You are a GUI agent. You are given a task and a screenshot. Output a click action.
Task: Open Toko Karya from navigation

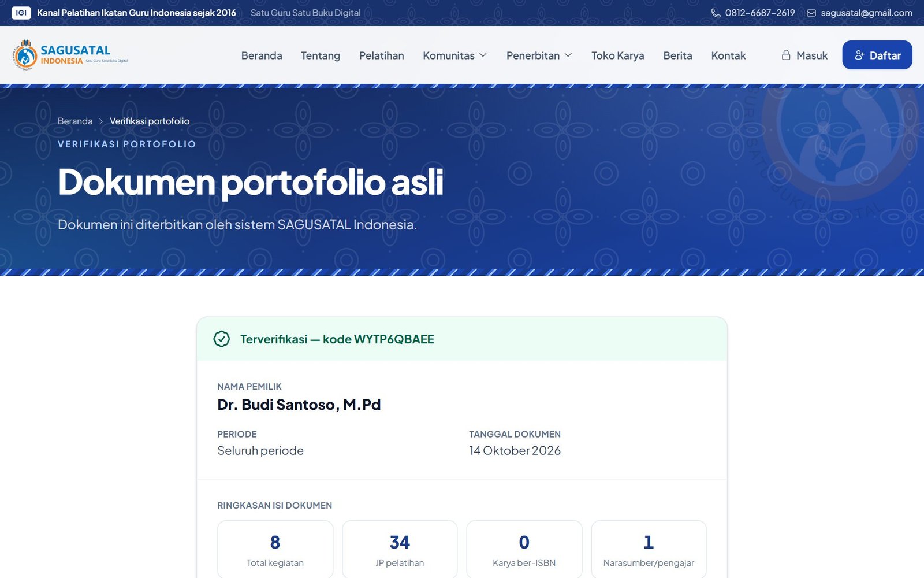pos(618,55)
